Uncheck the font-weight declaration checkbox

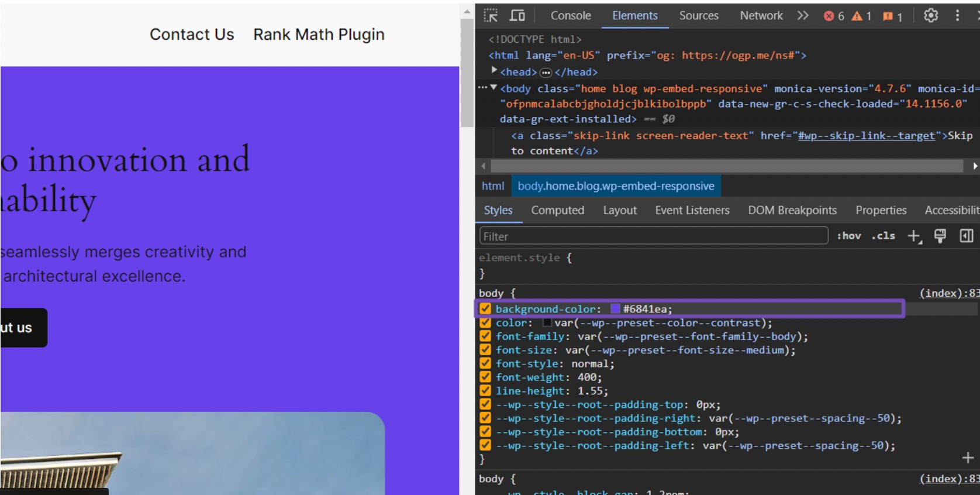[x=485, y=377]
